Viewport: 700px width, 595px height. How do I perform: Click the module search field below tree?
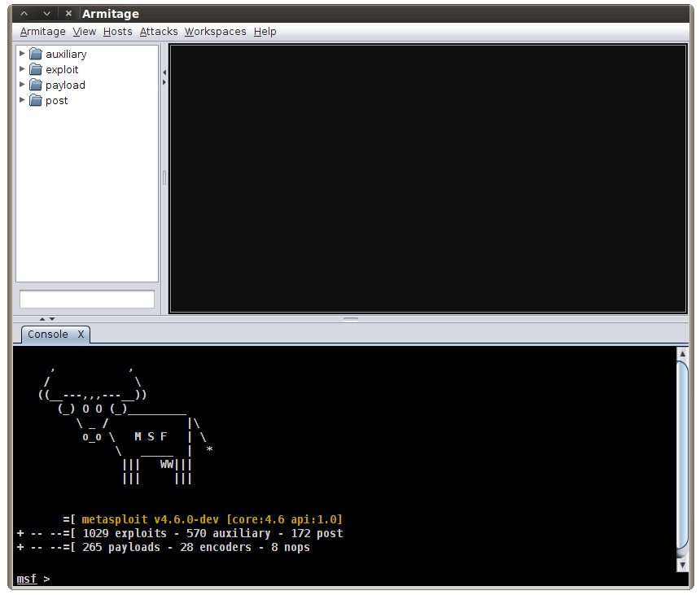(86, 300)
